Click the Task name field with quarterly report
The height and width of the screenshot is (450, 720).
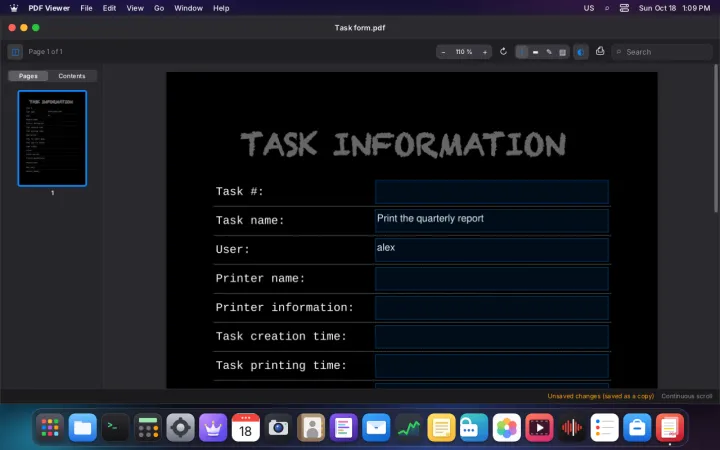coord(492,221)
